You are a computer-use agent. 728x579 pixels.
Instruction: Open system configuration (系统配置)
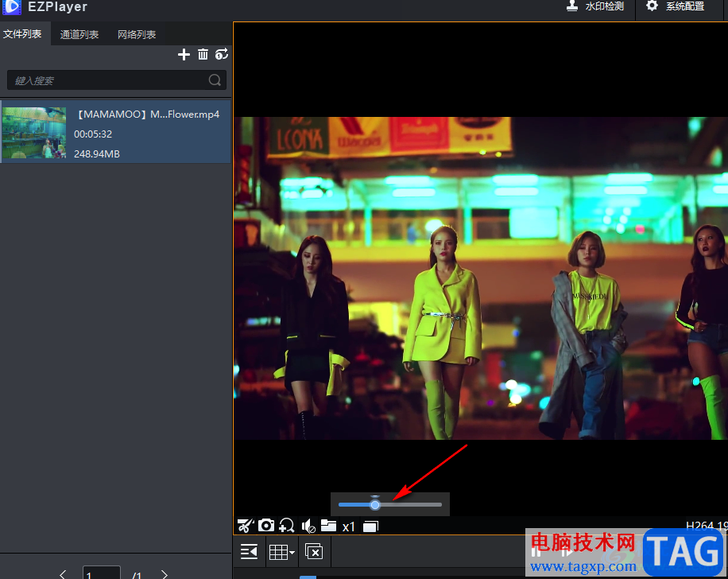point(676,6)
